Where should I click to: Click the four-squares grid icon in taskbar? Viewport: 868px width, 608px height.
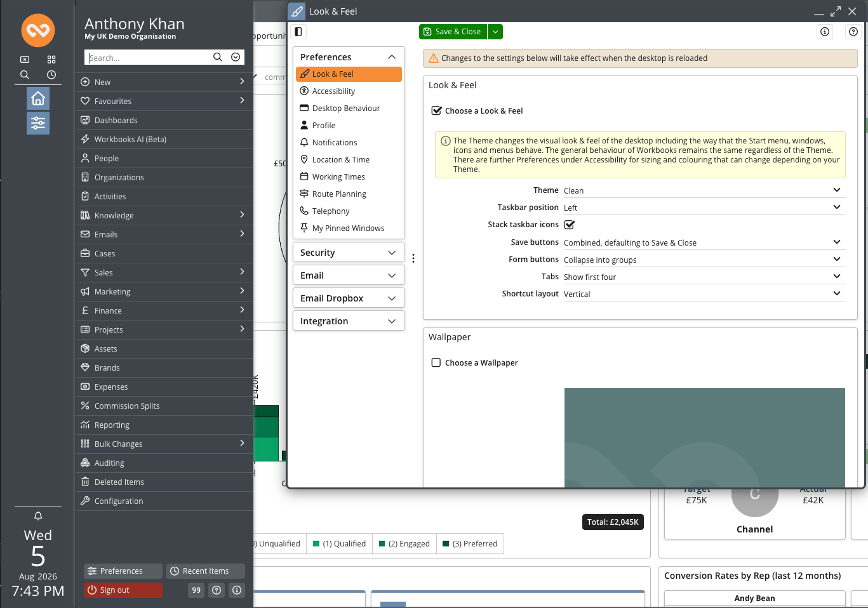[x=51, y=60]
